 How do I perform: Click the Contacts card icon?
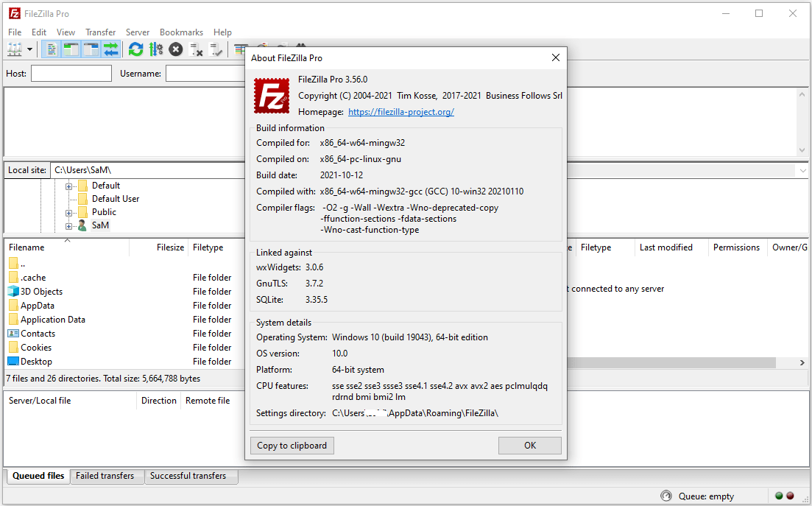pyautogui.click(x=13, y=334)
